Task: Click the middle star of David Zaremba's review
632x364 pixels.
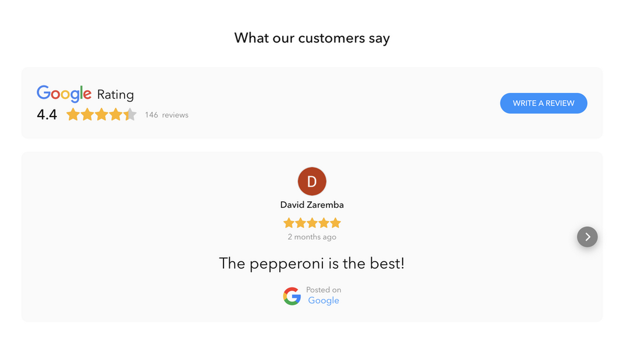Action: click(312, 223)
